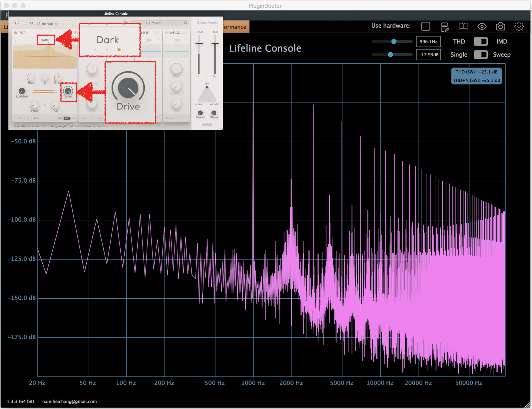Click the eye view icon

click(x=482, y=26)
